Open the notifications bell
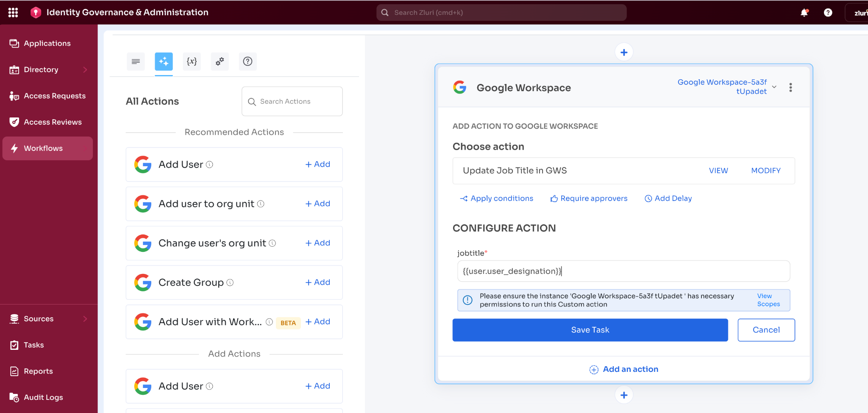Viewport: 868px width, 413px height. click(x=804, y=12)
